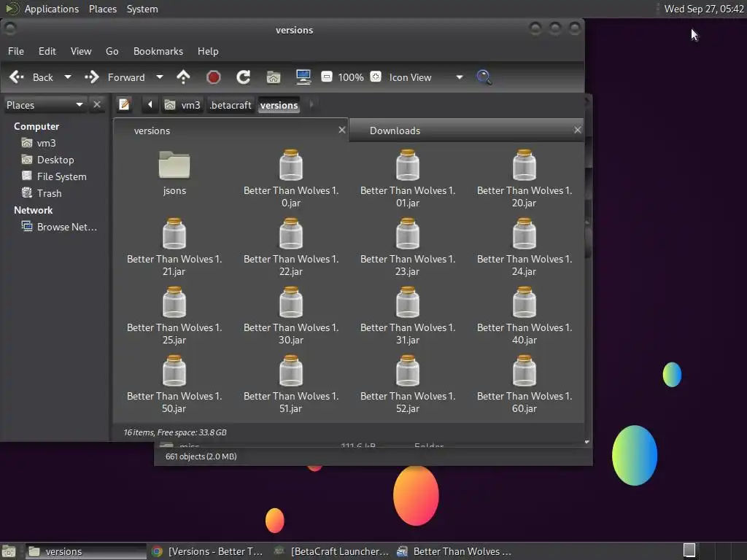Image resolution: width=747 pixels, height=560 pixels.
Task: Open File System in the sidebar
Action: tap(54, 176)
